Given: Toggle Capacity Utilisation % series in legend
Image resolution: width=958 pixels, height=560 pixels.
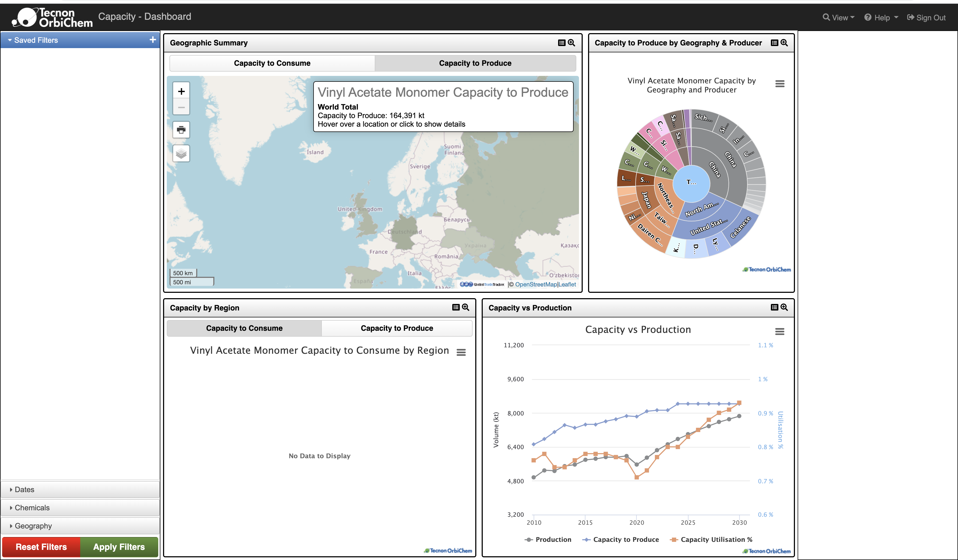Looking at the screenshot, I should click(711, 539).
